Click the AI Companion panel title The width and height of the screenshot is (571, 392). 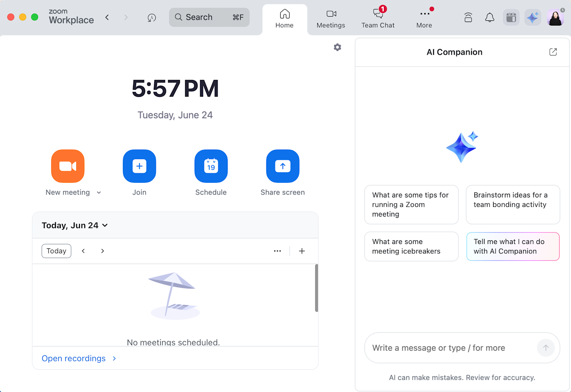click(454, 52)
